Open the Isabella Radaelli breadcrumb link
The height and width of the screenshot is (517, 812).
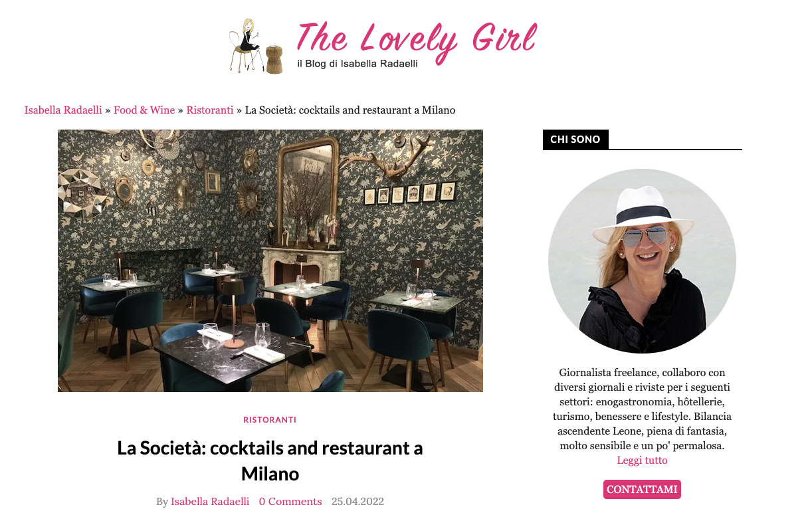63,110
